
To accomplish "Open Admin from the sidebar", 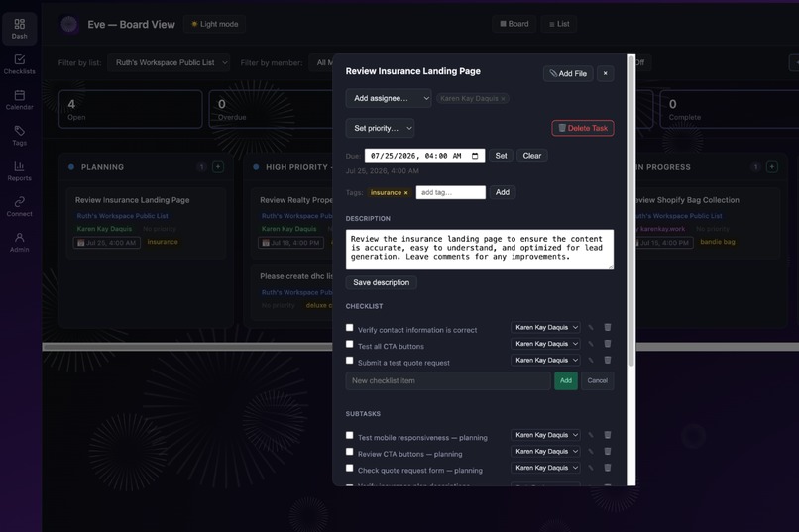I will point(20,243).
